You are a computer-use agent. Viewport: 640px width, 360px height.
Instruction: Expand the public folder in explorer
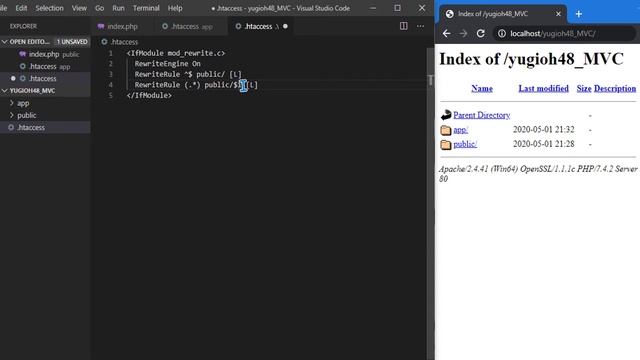[x=12, y=115]
